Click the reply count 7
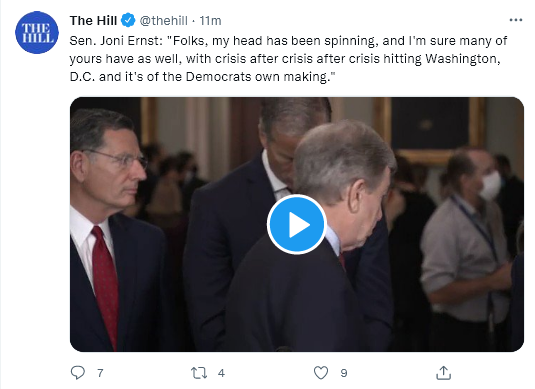Image resolution: width=535 pixels, height=389 pixels. click(x=100, y=373)
